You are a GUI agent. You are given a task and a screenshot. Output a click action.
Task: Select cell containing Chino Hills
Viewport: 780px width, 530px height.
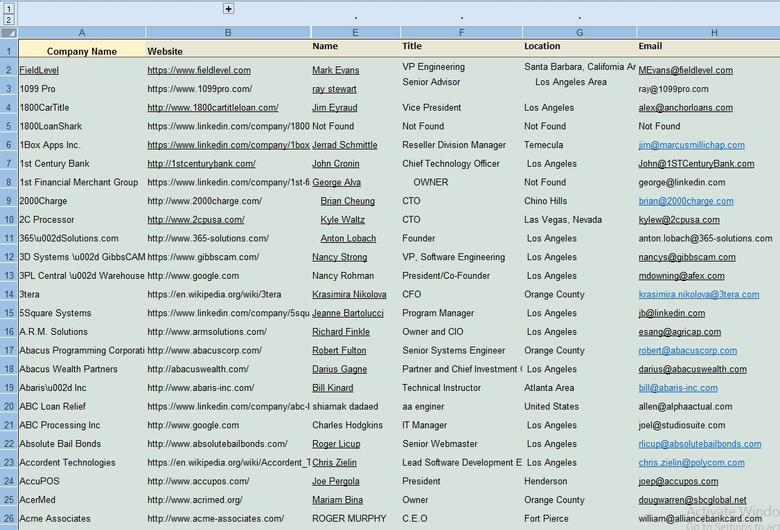click(x=580, y=201)
